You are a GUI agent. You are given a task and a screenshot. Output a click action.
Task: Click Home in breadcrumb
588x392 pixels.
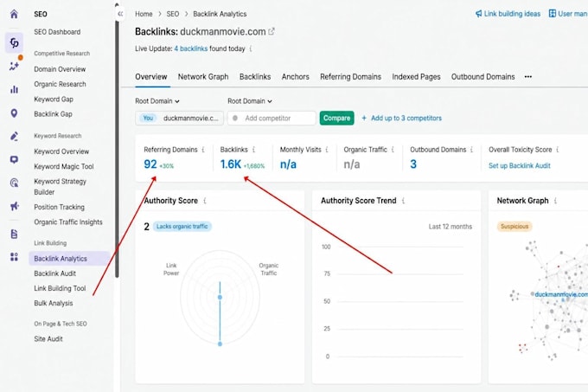[144, 14]
